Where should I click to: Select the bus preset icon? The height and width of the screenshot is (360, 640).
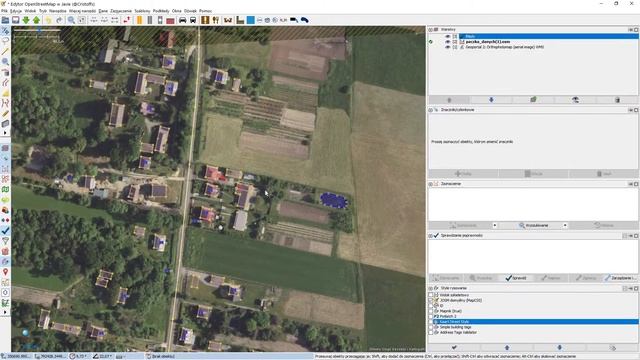(x=193, y=20)
